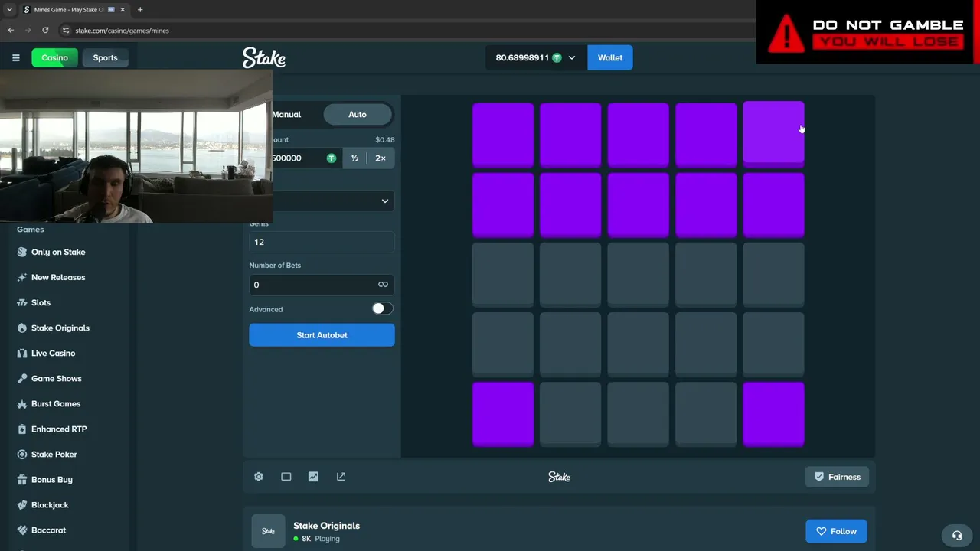Open the browser tab search dropdown
The width and height of the screenshot is (980, 551).
pos(9,10)
